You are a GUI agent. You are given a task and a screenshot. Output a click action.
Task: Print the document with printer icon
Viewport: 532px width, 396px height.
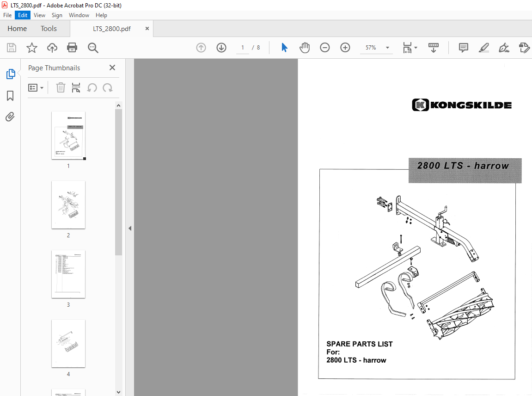pos(72,48)
